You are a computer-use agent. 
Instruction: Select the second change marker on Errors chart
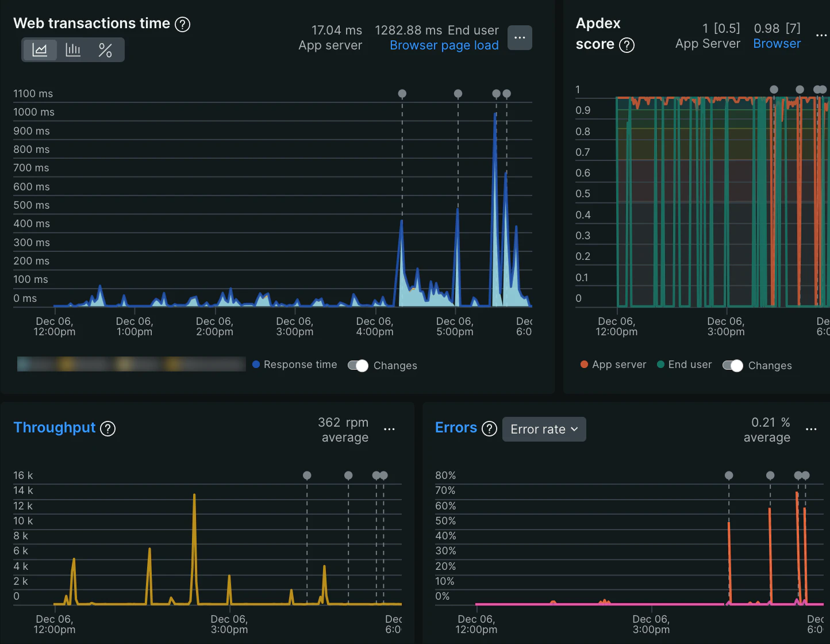[770, 476]
